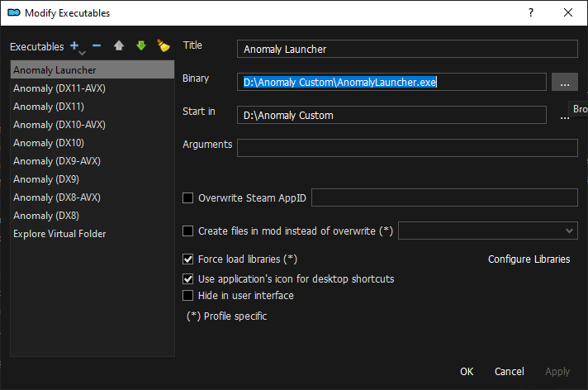The width and height of the screenshot is (588, 390).
Task: Click the Arguments text field
Action: pyautogui.click(x=407, y=148)
